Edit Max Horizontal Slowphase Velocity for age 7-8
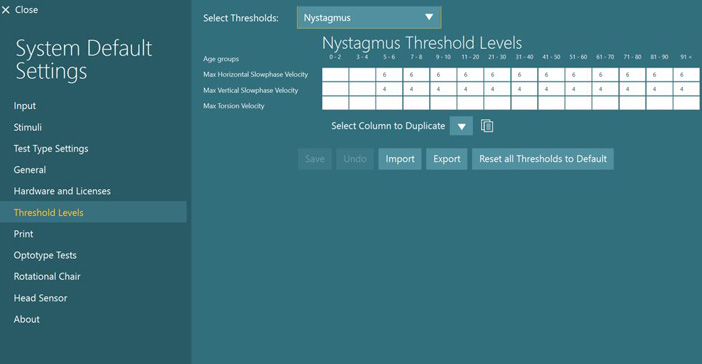Screen dimensions: 702x364 (416, 75)
